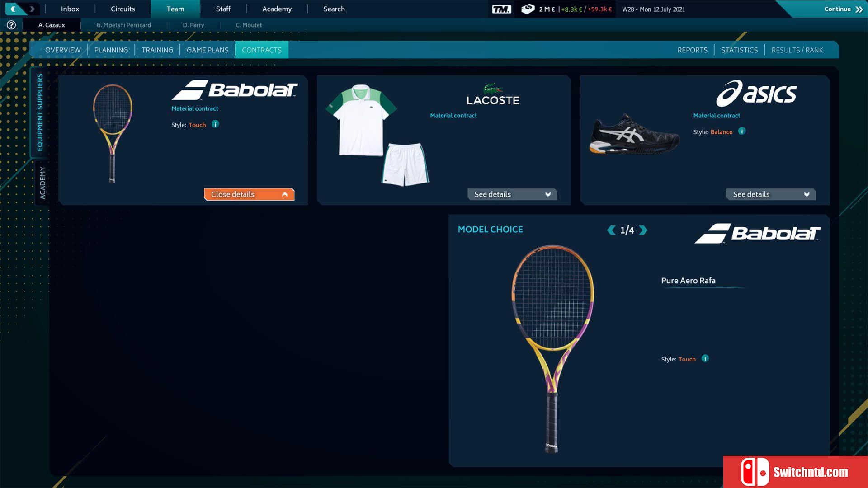Go back with the left arrow button

13,9
